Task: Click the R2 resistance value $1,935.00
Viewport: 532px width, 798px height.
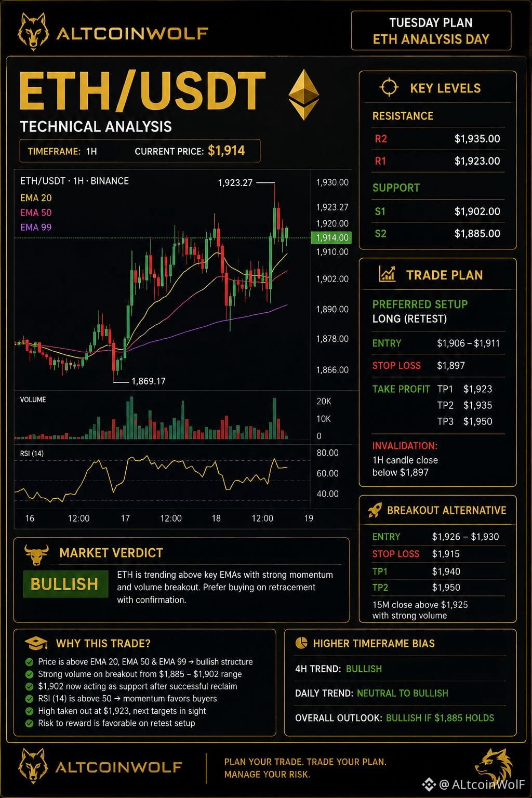Action: 477,139
